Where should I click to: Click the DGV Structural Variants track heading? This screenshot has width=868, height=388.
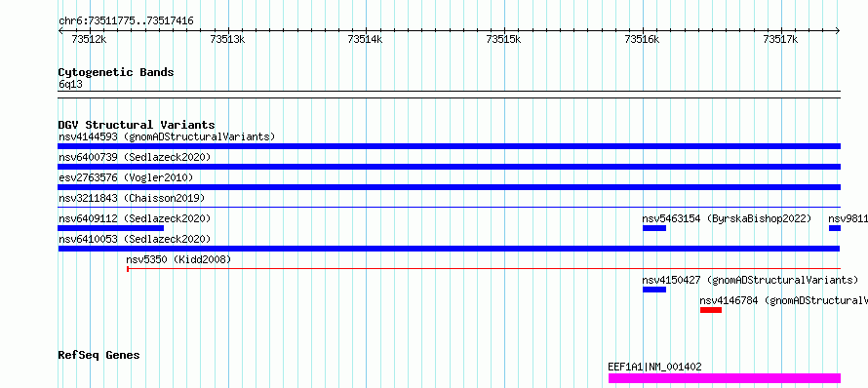137,125
